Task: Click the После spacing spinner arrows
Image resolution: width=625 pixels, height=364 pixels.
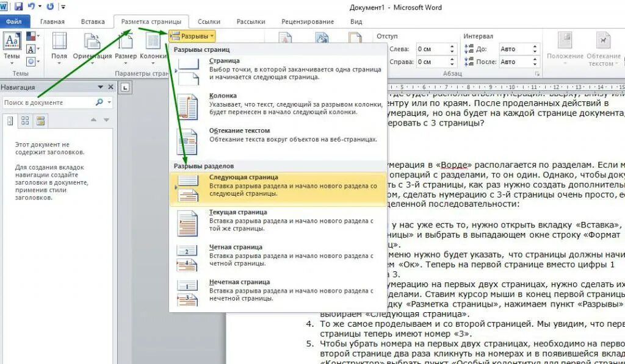Action: (535, 62)
